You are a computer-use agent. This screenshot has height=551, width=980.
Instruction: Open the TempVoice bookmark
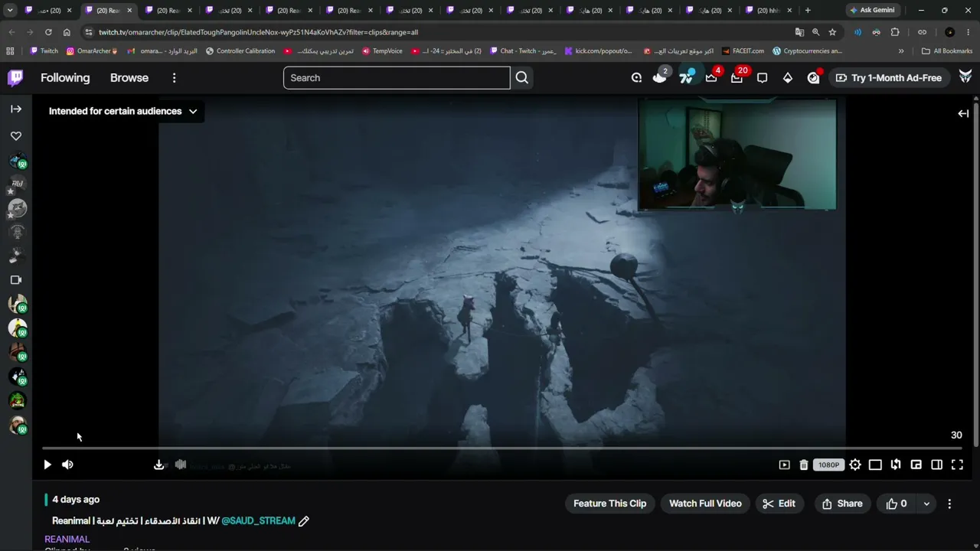(x=382, y=51)
